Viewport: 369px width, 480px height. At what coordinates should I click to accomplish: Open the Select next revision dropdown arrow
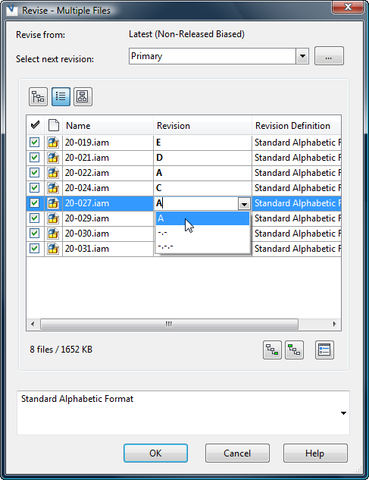(302, 56)
